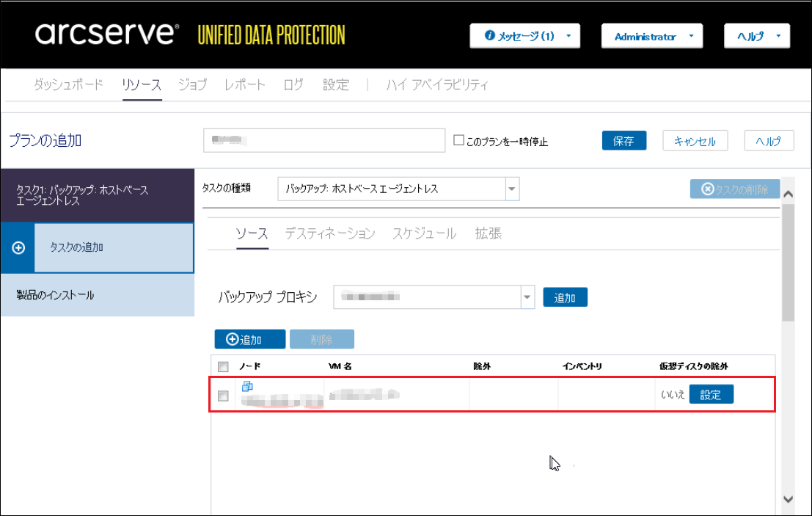812x516 pixels.
Task: Click the vertical scrollbar down arrow
Action: pyautogui.click(x=789, y=498)
